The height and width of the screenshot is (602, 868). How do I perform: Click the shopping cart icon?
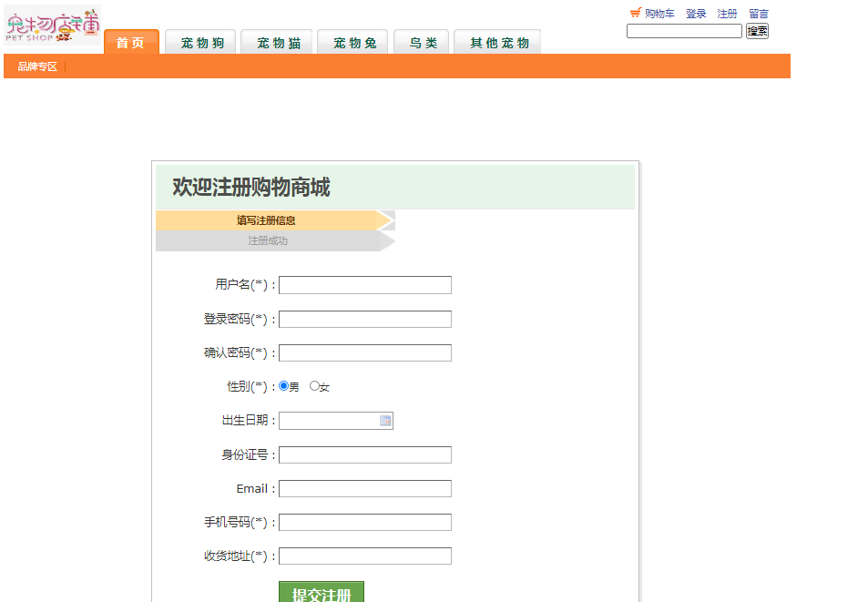636,13
